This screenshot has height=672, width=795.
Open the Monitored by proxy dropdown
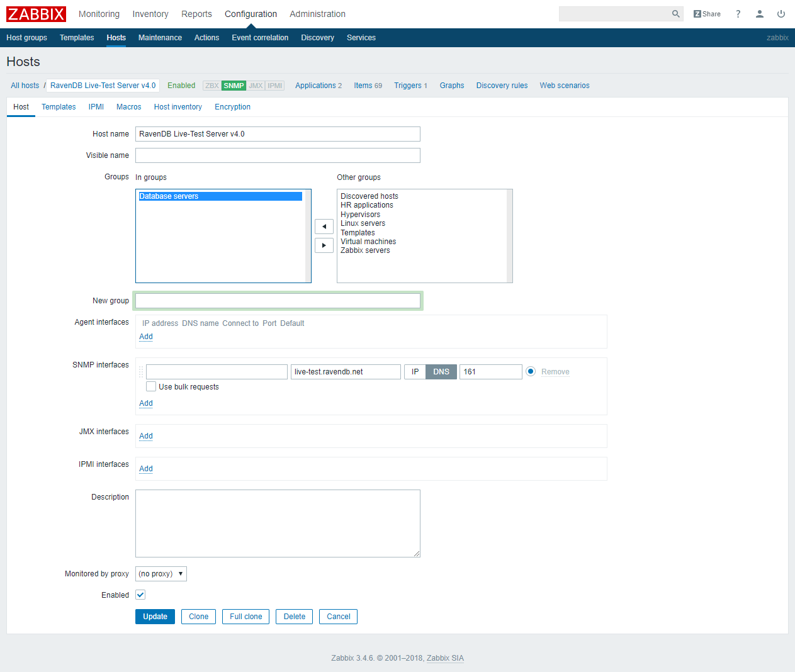(161, 574)
